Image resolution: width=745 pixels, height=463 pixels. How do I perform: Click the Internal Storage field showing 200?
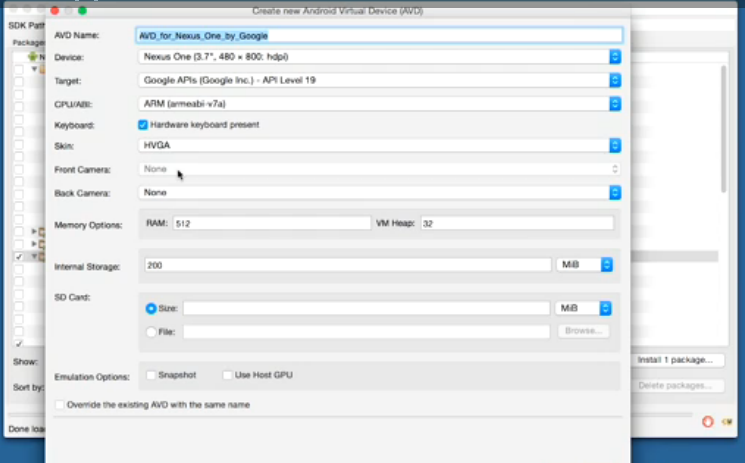point(348,265)
